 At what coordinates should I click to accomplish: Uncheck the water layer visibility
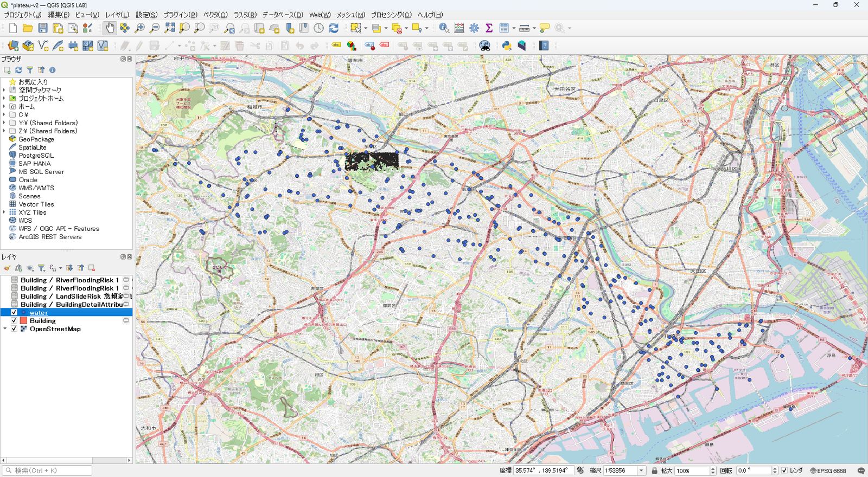coord(14,313)
